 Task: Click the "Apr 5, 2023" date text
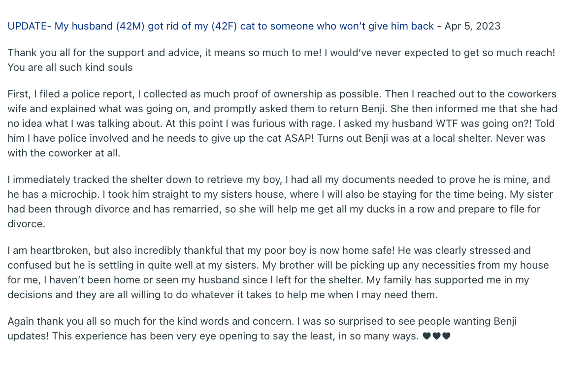[x=472, y=26]
